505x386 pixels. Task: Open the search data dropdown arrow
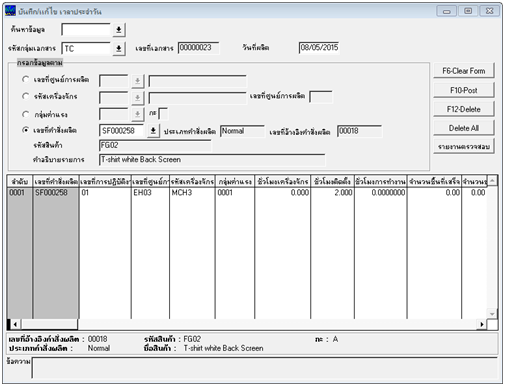point(118,30)
